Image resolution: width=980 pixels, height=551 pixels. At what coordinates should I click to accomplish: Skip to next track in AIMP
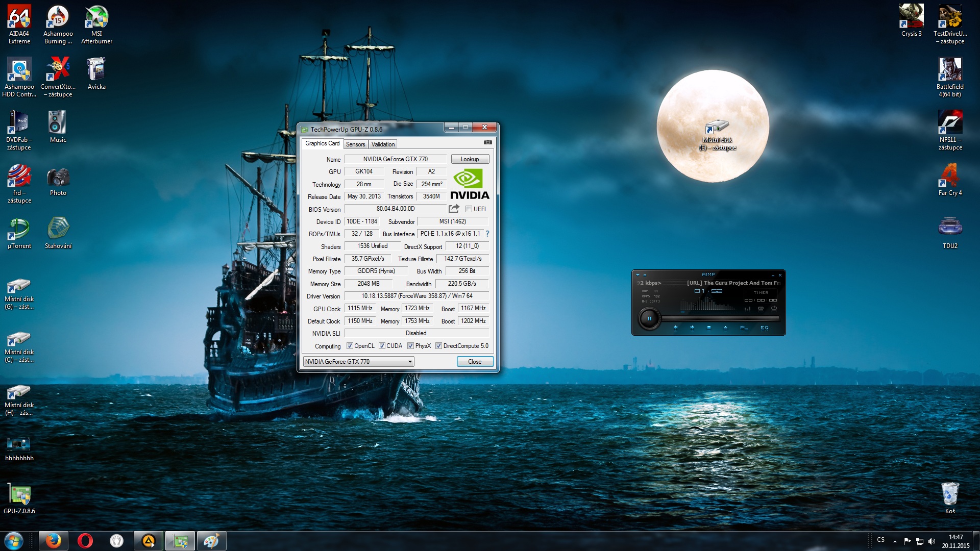692,328
